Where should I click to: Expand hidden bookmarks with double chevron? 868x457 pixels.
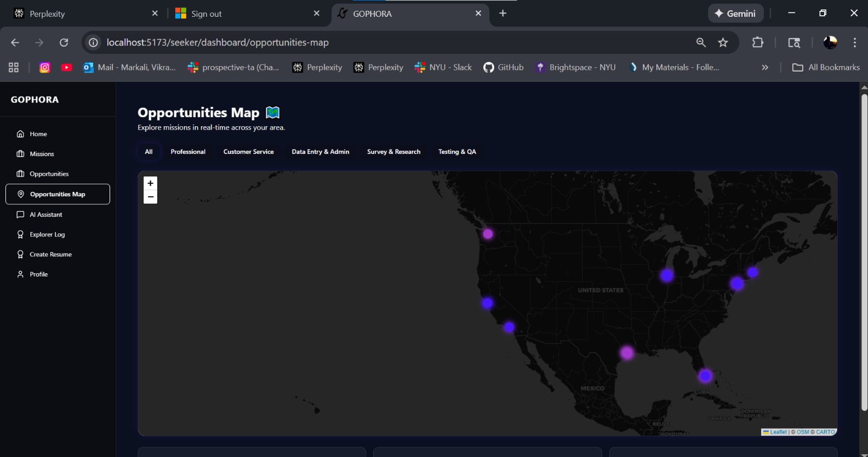pos(765,67)
